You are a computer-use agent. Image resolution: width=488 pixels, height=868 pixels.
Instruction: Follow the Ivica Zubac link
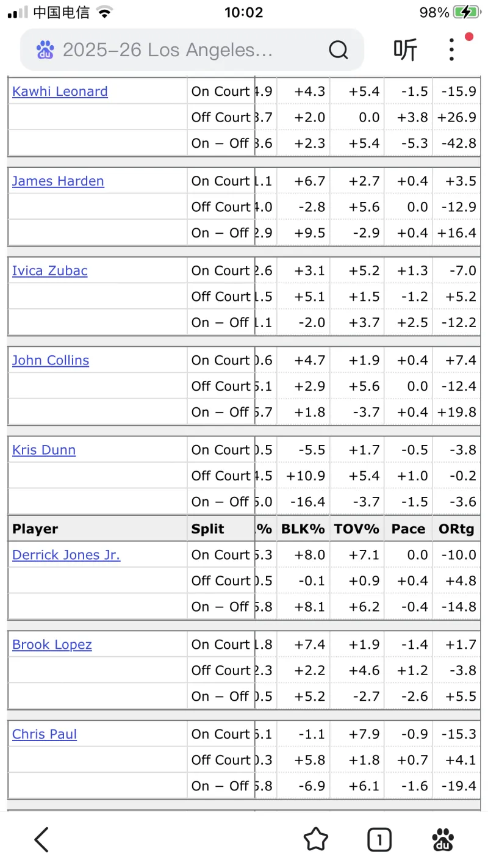[50, 270]
